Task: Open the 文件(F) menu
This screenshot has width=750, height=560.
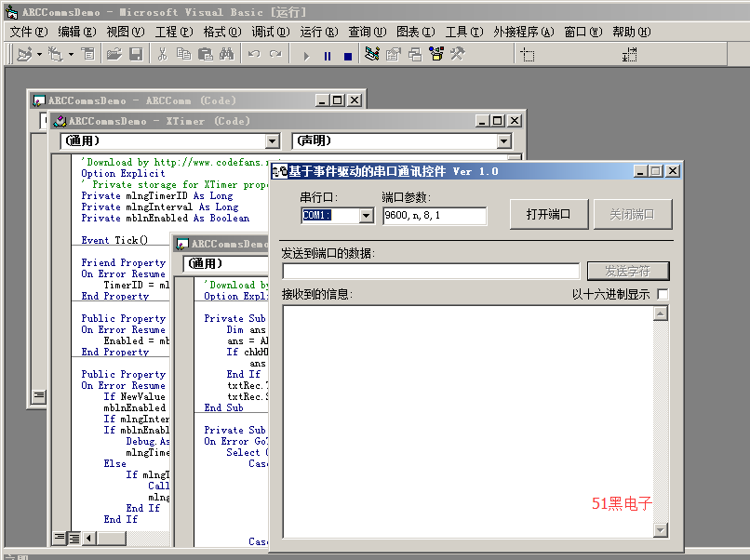Action: pos(29,32)
